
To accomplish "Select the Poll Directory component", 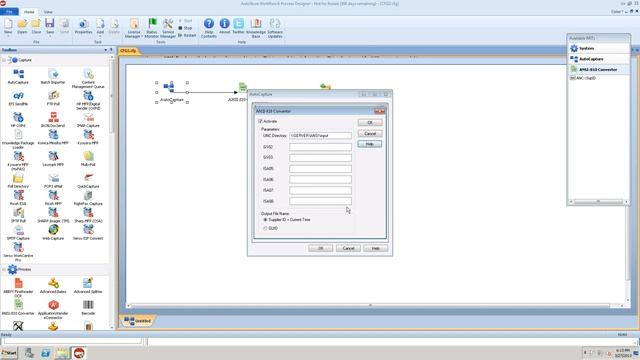I will (18, 180).
